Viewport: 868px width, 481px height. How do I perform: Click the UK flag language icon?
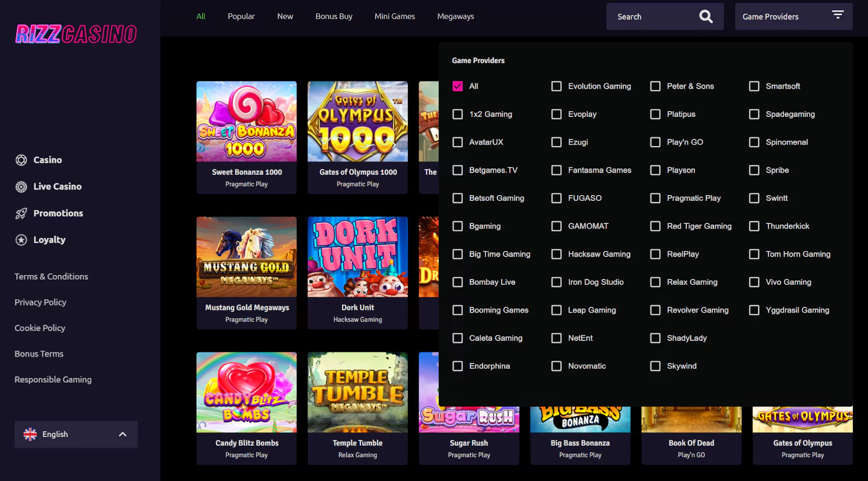pyautogui.click(x=30, y=434)
